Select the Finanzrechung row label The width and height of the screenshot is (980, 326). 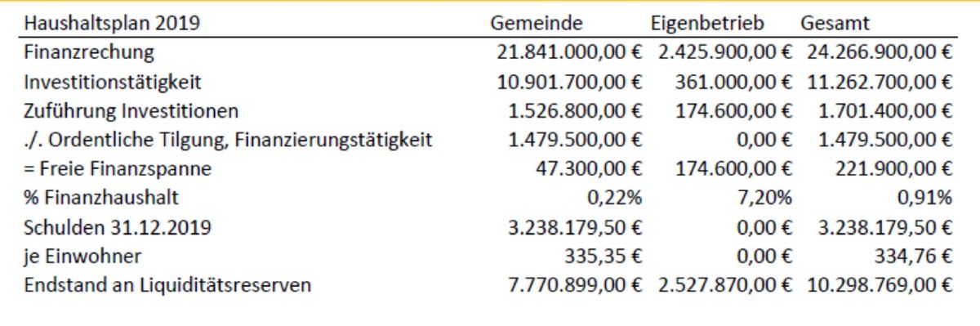[x=90, y=54]
